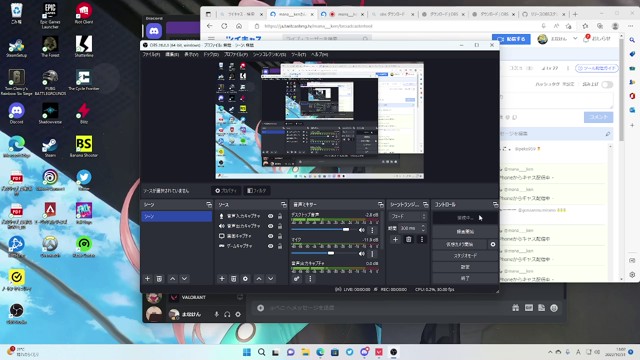Add a scene transition with the plus icon
Screen dimensions: 640x360
[395, 240]
